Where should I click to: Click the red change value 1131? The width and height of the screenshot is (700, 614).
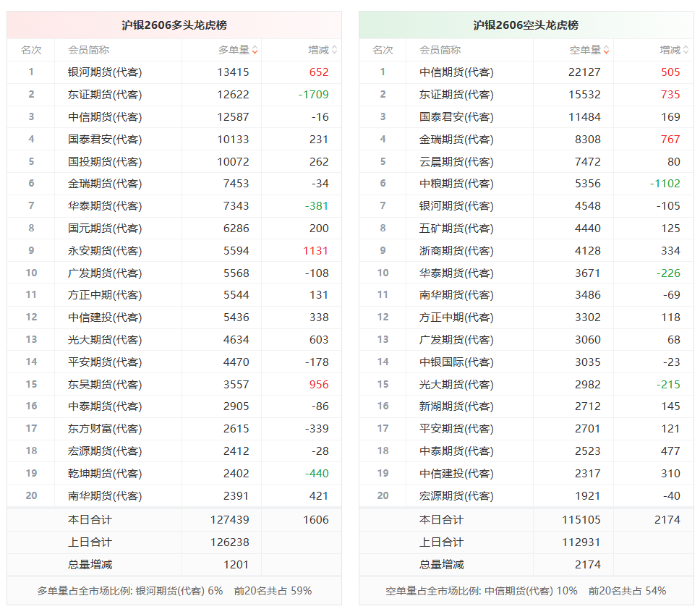315,250
